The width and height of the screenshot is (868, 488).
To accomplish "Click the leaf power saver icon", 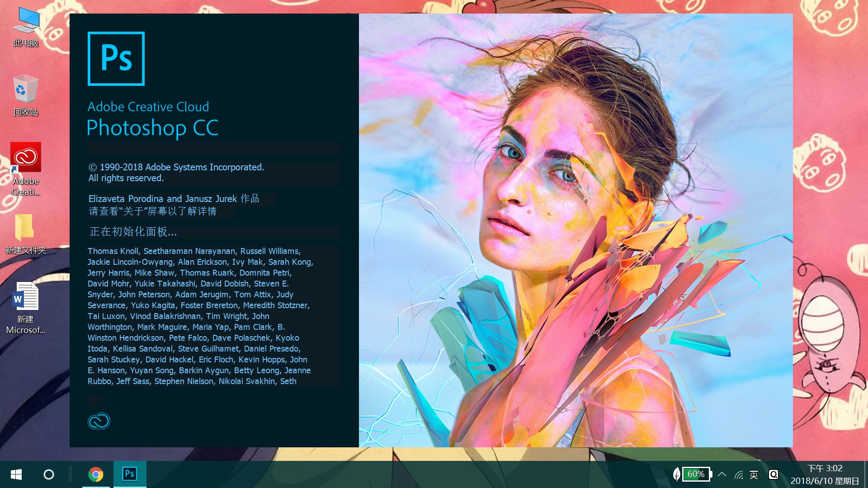I will (x=676, y=474).
